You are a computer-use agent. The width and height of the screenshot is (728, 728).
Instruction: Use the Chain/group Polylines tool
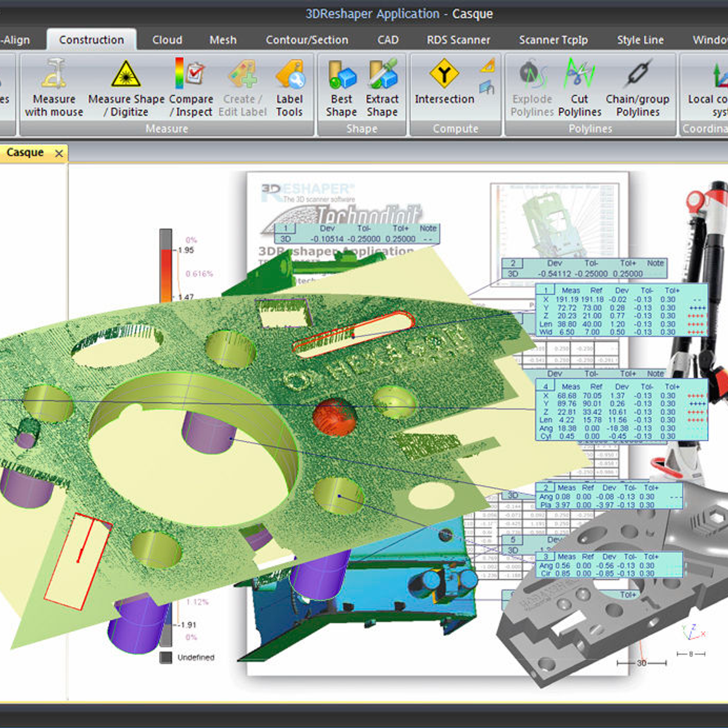[x=638, y=88]
